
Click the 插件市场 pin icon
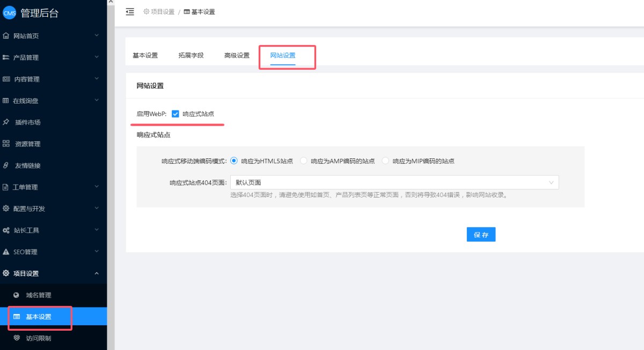point(6,122)
